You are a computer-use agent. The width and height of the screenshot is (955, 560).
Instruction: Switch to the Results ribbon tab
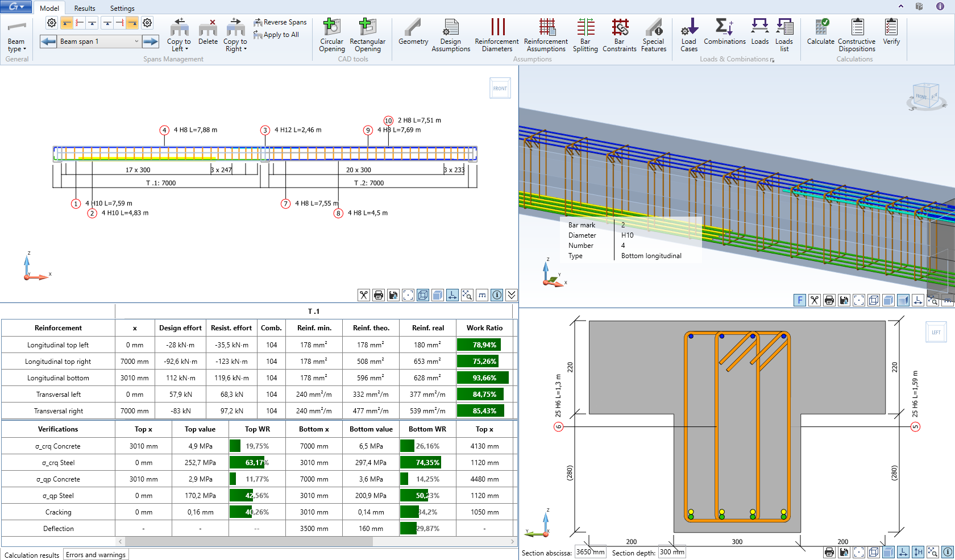(85, 9)
